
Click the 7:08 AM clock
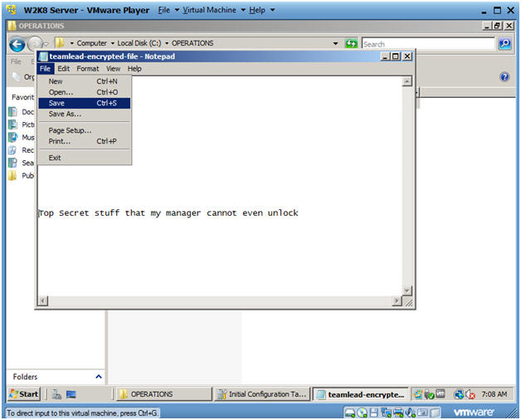coord(494,394)
